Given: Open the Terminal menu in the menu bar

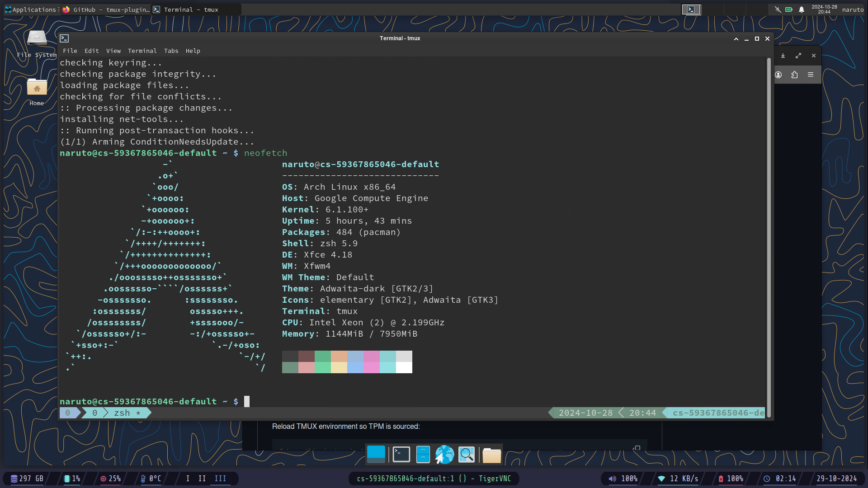Looking at the screenshot, I should point(142,51).
